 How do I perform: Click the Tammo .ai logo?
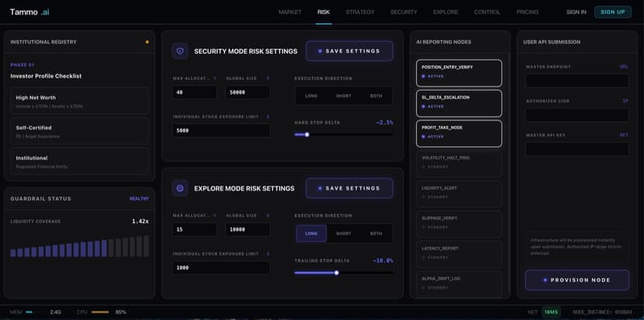[30, 12]
